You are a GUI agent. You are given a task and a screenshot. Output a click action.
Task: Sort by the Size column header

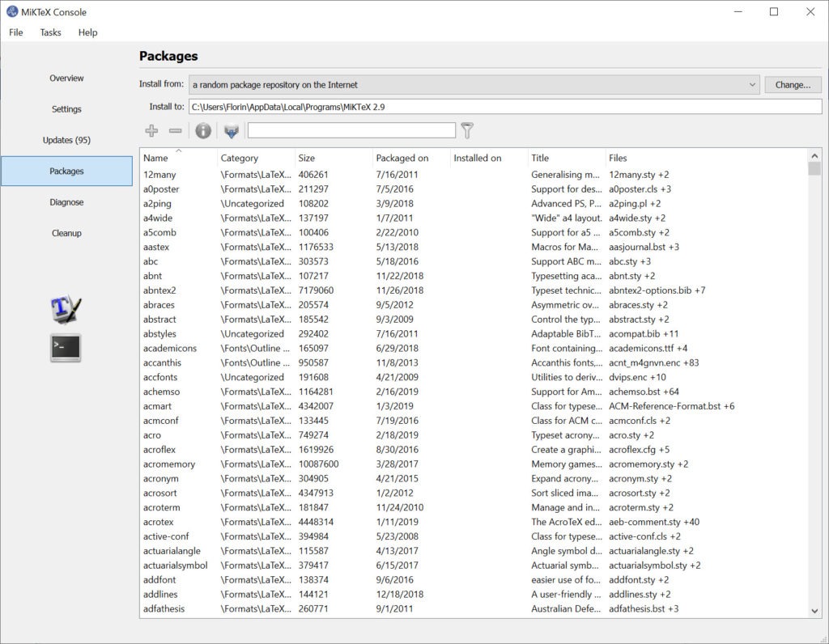coord(334,158)
